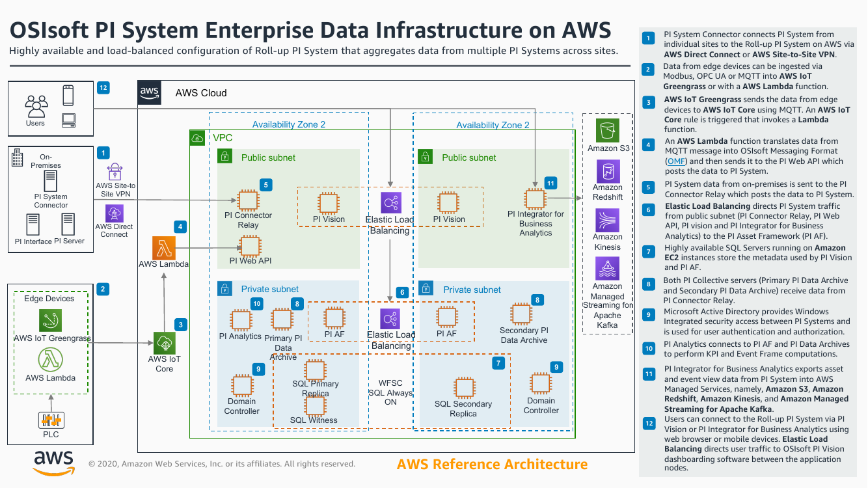Open the OMF hyperlink in step 4
This screenshot has width=868, height=488.
pyautogui.click(x=677, y=161)
